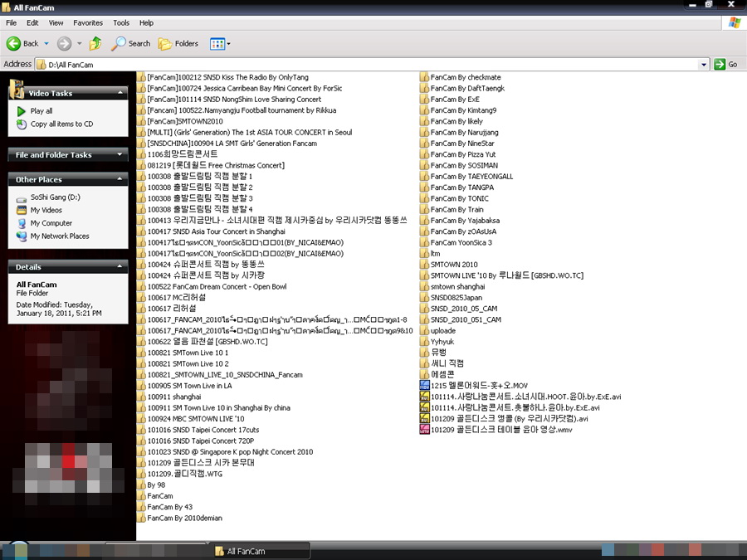The width and height of the screenshot is (747, 560).
Task: Click the My Computer icon
Action: 22,223
